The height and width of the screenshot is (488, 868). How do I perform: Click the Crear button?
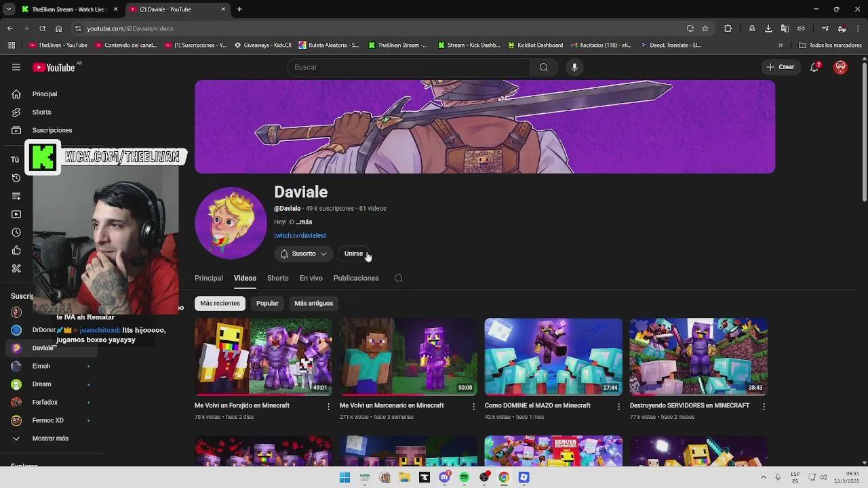coord(781,67)
